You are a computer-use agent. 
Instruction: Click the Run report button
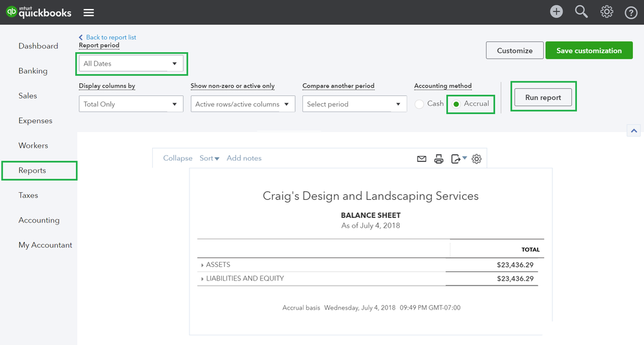click(543, 97)
